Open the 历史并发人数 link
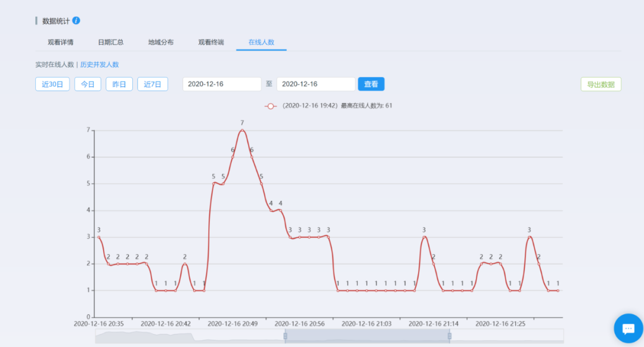 (100, 64)
